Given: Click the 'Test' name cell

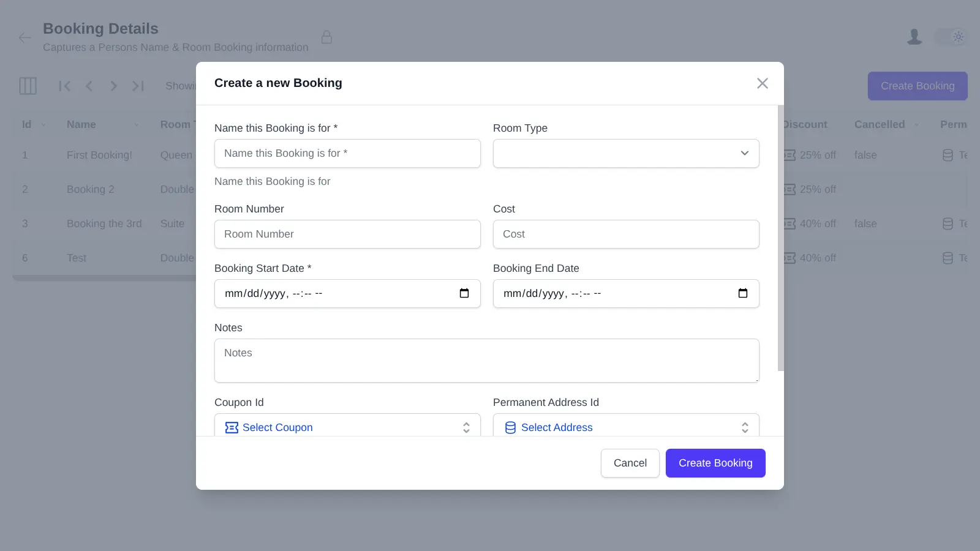Looking at the screenshot, I should [x=77, y=258].
